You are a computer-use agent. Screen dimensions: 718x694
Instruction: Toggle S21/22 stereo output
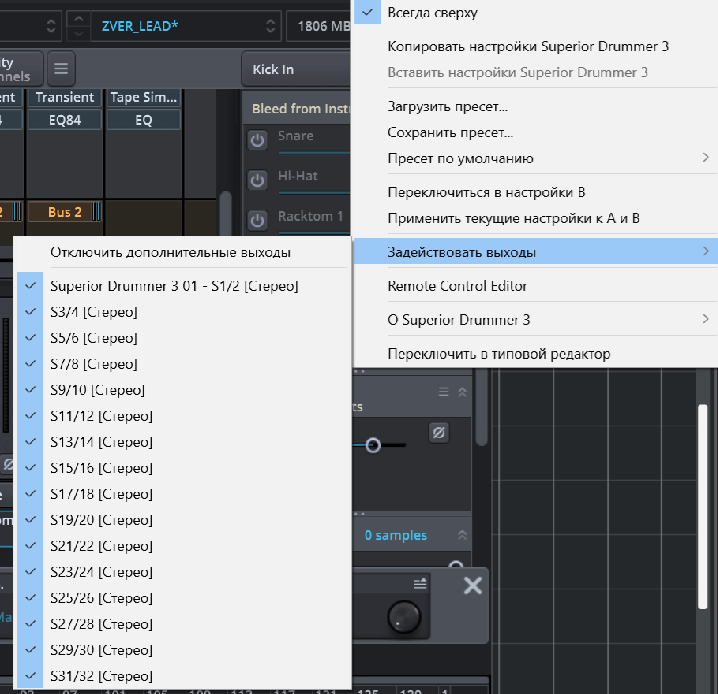(x=183, y=546)
